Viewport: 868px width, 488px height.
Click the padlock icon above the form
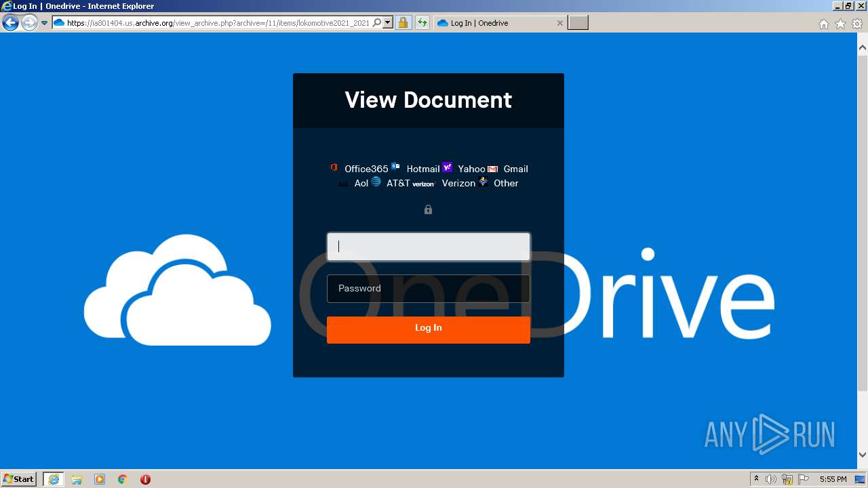tap(428, 210)
